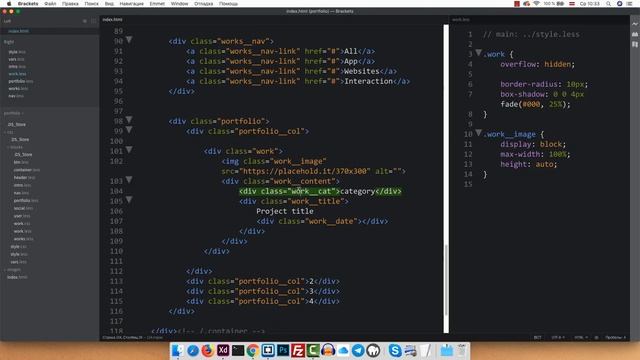
Task: Toggle INS insert mode in the status bar
Action: click(x=538, y=338)
